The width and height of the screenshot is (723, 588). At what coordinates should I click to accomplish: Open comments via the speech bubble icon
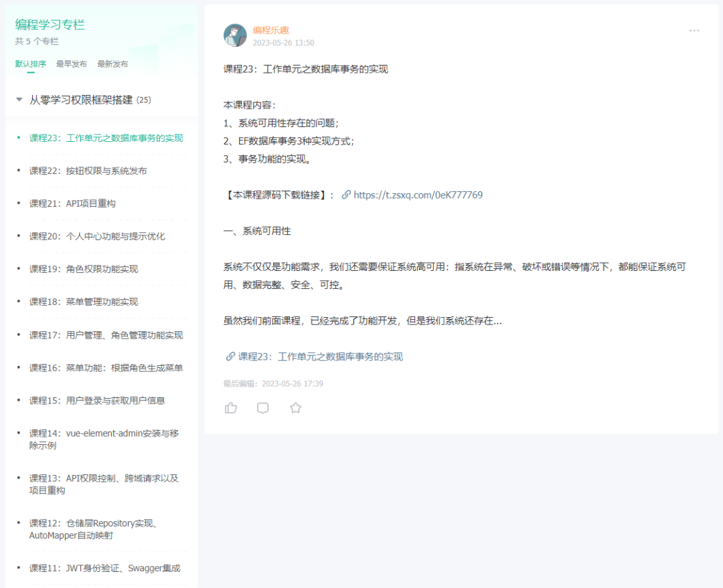click(x=263, y=407)
